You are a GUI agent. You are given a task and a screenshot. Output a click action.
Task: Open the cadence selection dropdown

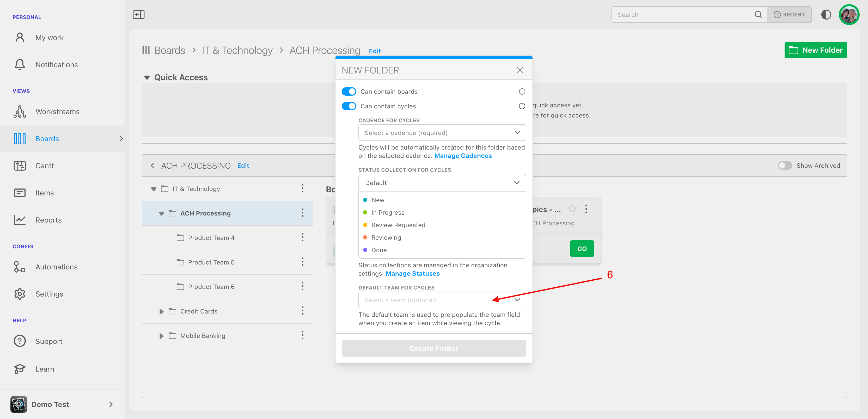442,133
